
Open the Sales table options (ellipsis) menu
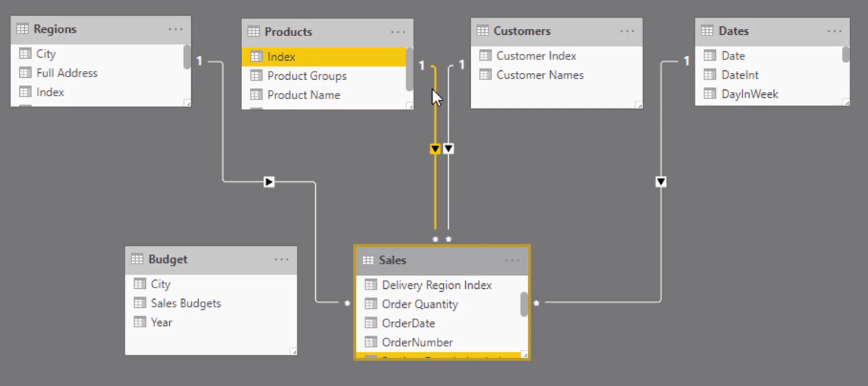pos(513,261)
